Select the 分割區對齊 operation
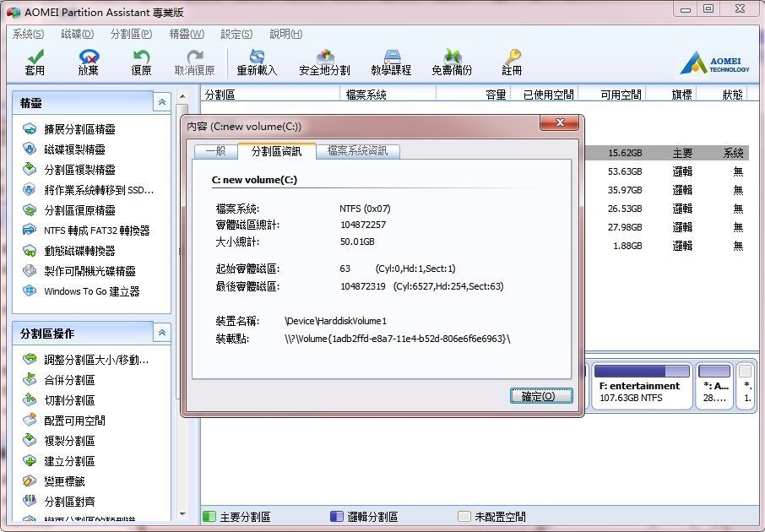The height and width of the screenshot is (532, 765). (x=69, y=502)
